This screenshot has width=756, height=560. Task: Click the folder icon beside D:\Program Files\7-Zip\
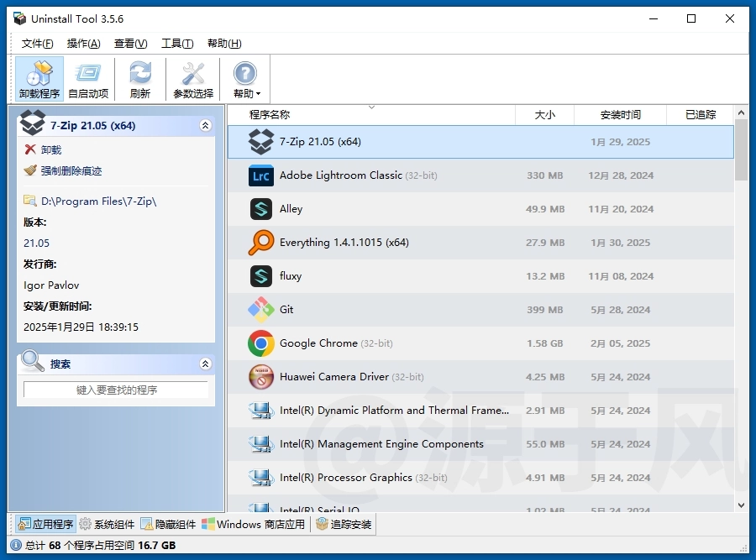point(30,201)
